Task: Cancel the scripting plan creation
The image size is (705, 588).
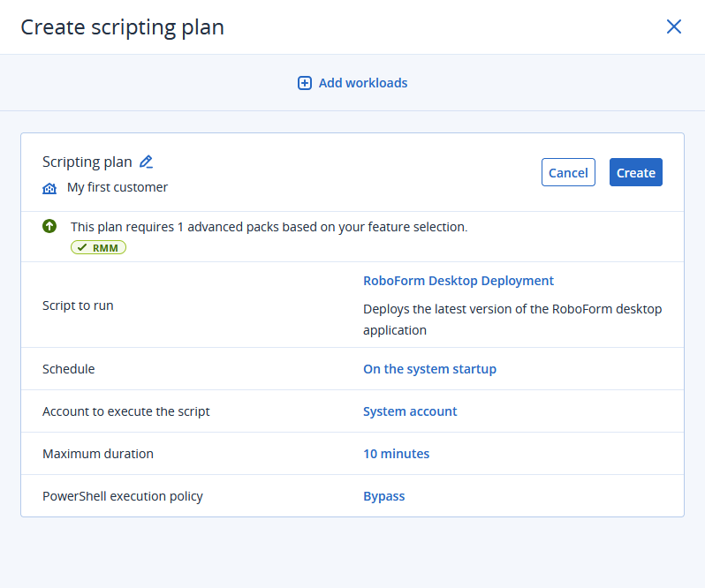Action: pos(568,172)
